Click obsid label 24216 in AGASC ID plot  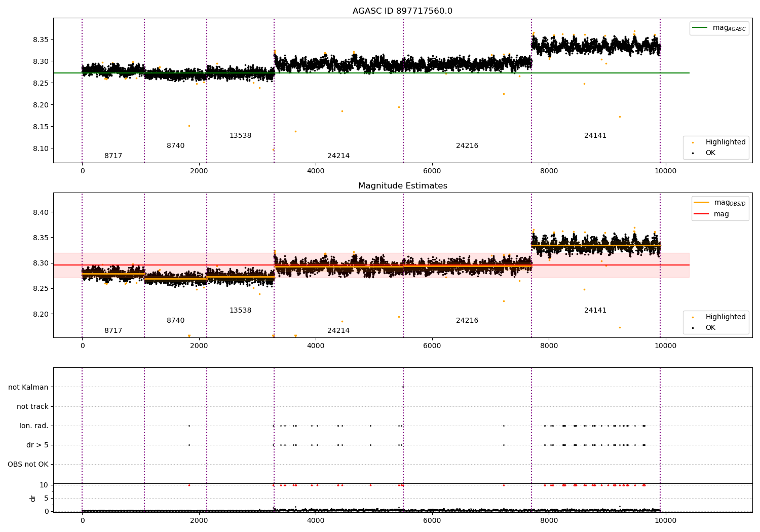coord(467,146)
